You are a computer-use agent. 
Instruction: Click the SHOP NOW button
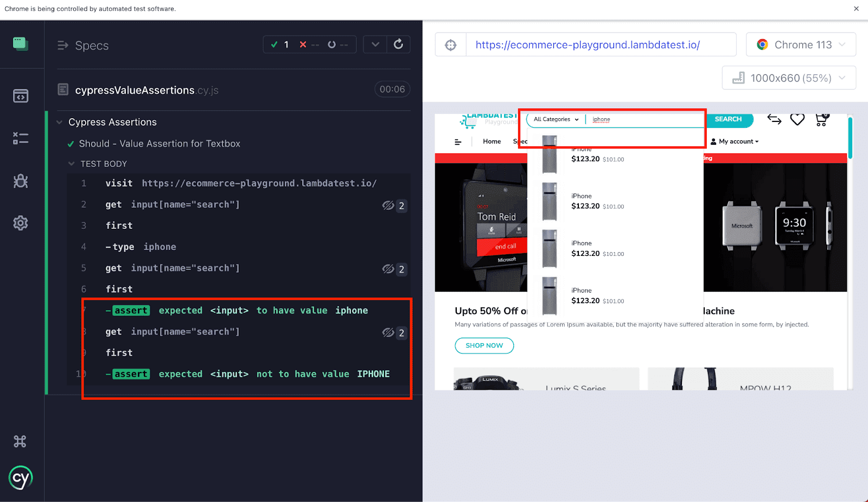pos(484,345)
